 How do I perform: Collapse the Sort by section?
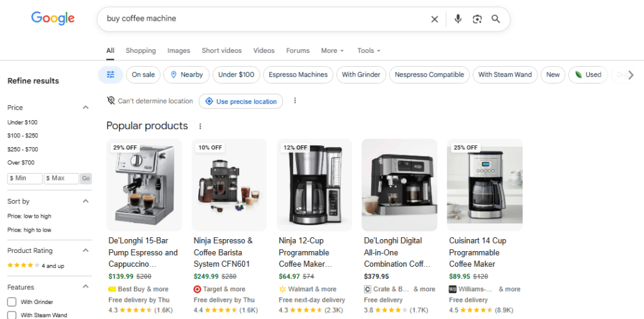86,201
